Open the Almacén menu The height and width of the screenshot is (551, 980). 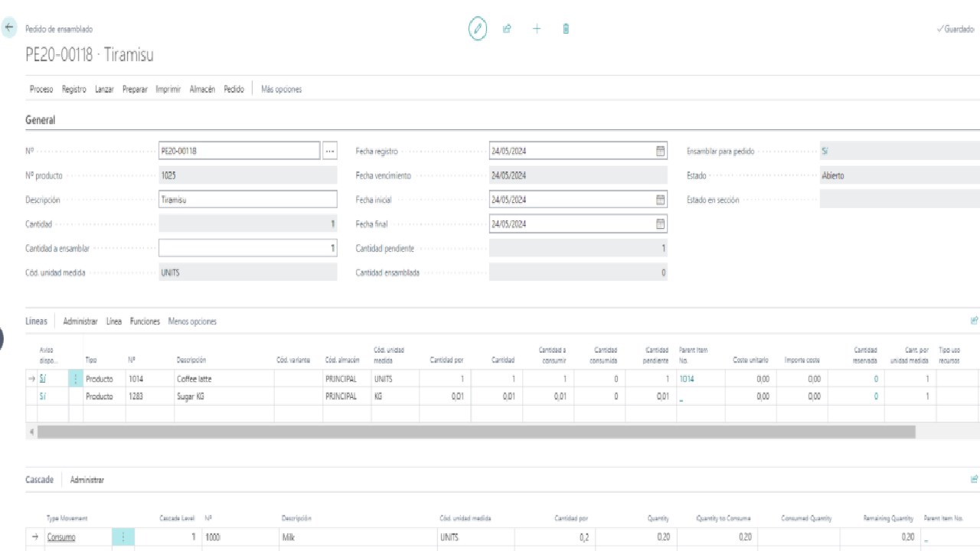202,90
